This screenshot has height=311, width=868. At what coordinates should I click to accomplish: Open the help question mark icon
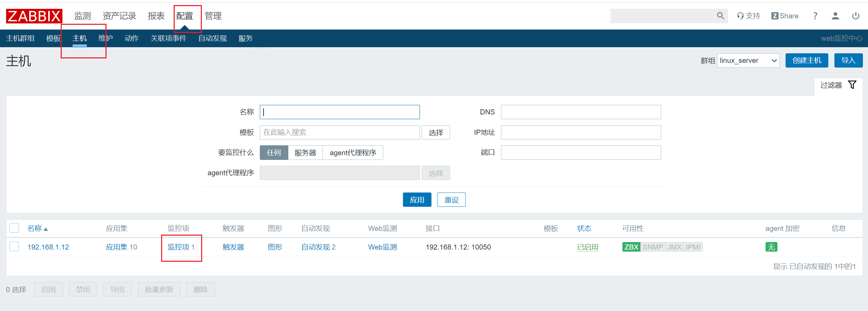coord(815,16)
